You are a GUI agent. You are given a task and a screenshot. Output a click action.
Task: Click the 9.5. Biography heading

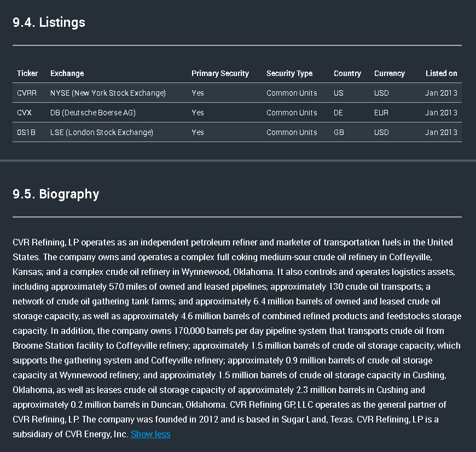[56, 194]
